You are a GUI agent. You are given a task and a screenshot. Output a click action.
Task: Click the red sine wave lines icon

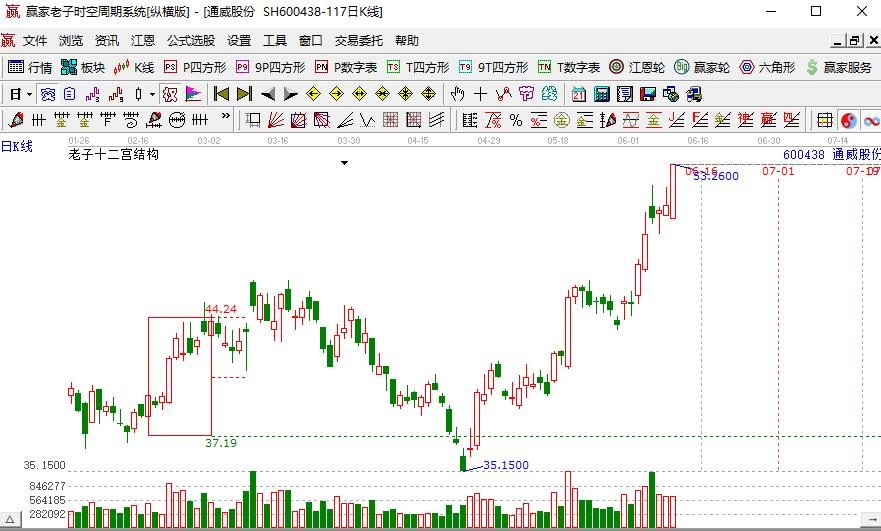(630, 120)
